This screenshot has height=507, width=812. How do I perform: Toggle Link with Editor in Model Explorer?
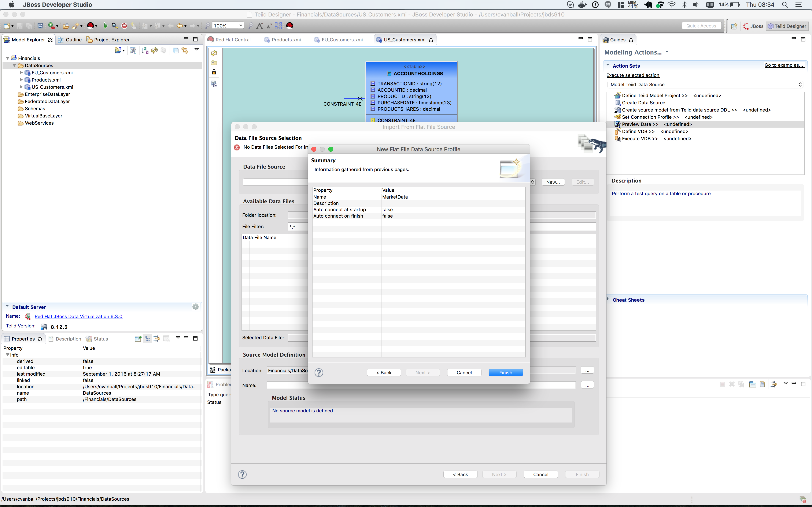(185, 50)
